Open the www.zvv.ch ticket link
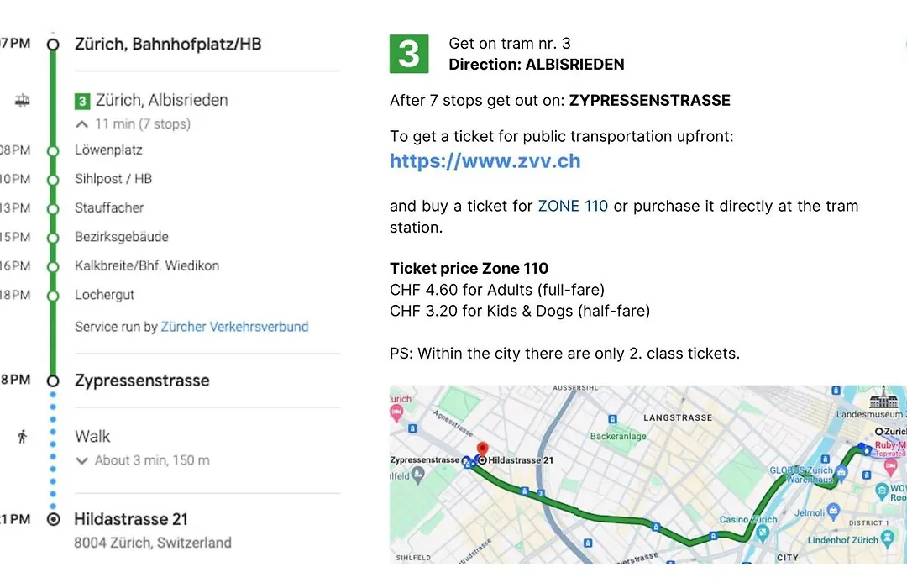The width and height of the screenshot is (907, 588). (485, 161)
